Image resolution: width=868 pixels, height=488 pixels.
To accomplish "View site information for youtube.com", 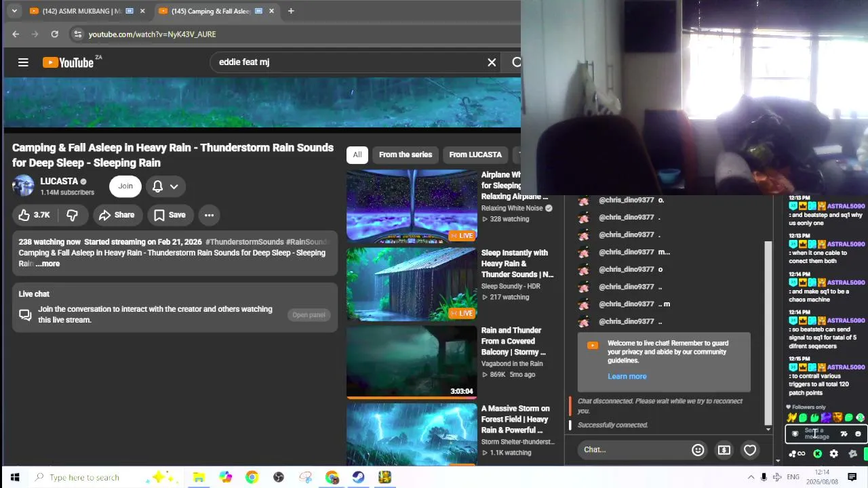I will pos(78,34).
